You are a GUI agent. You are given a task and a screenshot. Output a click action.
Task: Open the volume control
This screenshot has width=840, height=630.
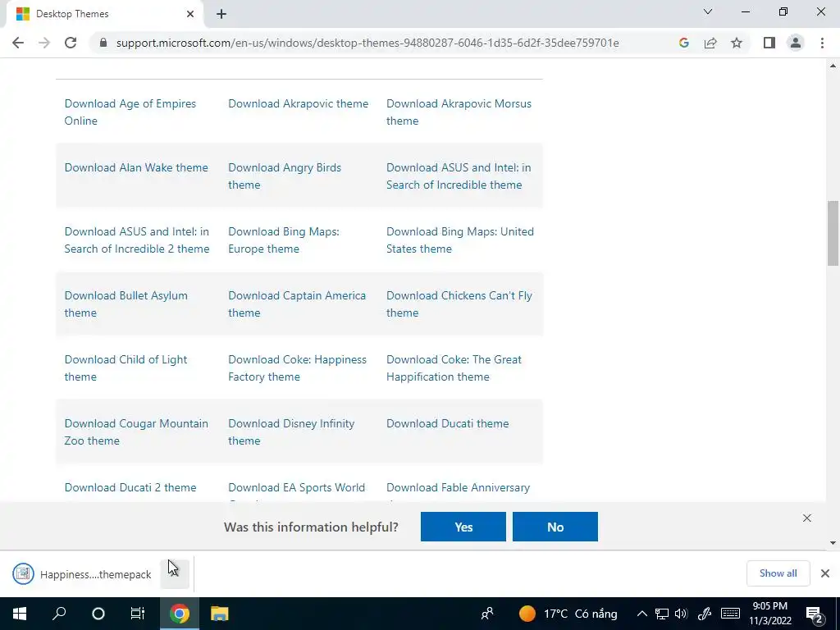[681, 614]
